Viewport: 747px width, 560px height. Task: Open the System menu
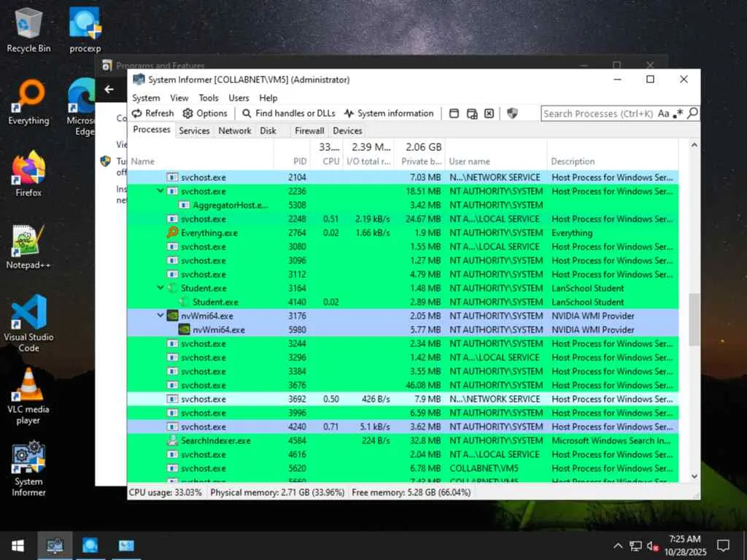pos(146,98)
